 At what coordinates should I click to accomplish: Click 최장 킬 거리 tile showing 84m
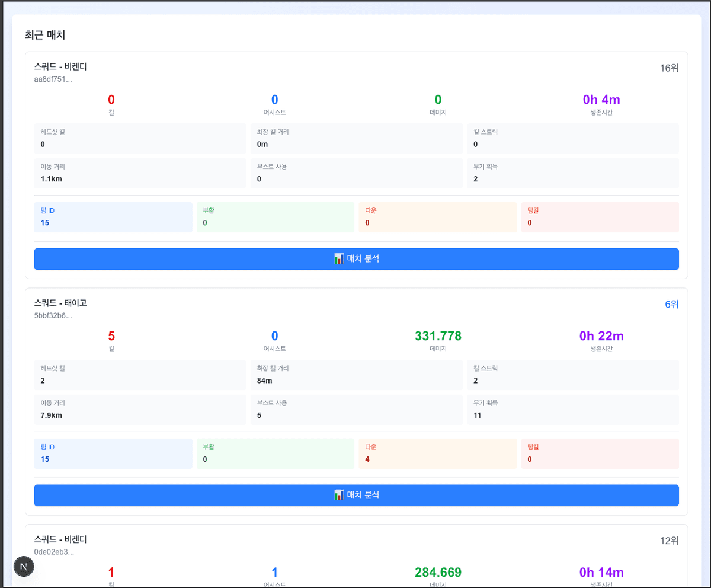pyautogui.click(x=356, y=375)
